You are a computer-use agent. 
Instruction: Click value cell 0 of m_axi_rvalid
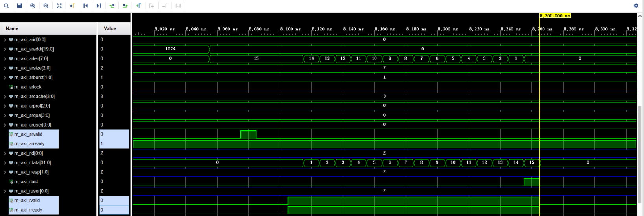click(114, 201)
